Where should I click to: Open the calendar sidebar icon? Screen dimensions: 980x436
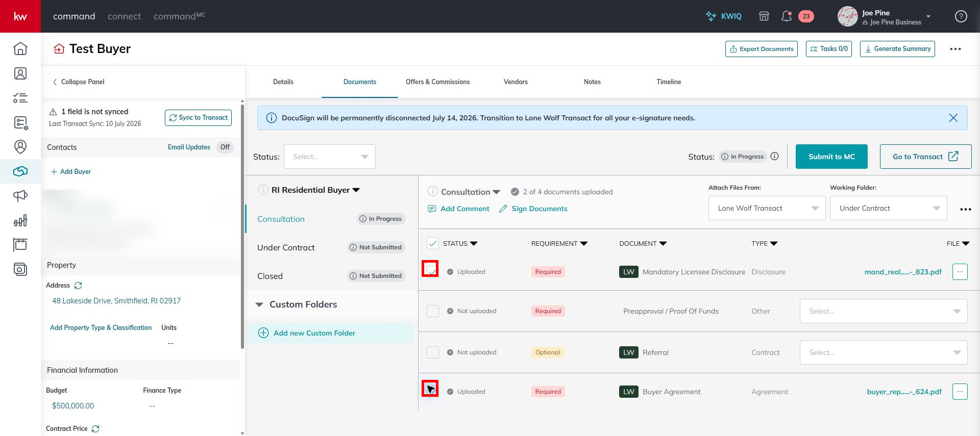(x=20, y=245)
